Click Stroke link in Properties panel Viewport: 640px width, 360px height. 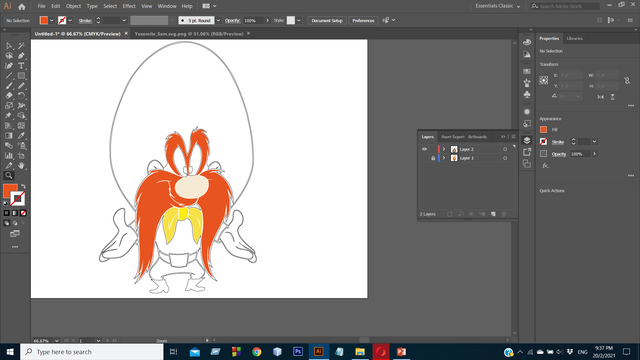(558, 142)
